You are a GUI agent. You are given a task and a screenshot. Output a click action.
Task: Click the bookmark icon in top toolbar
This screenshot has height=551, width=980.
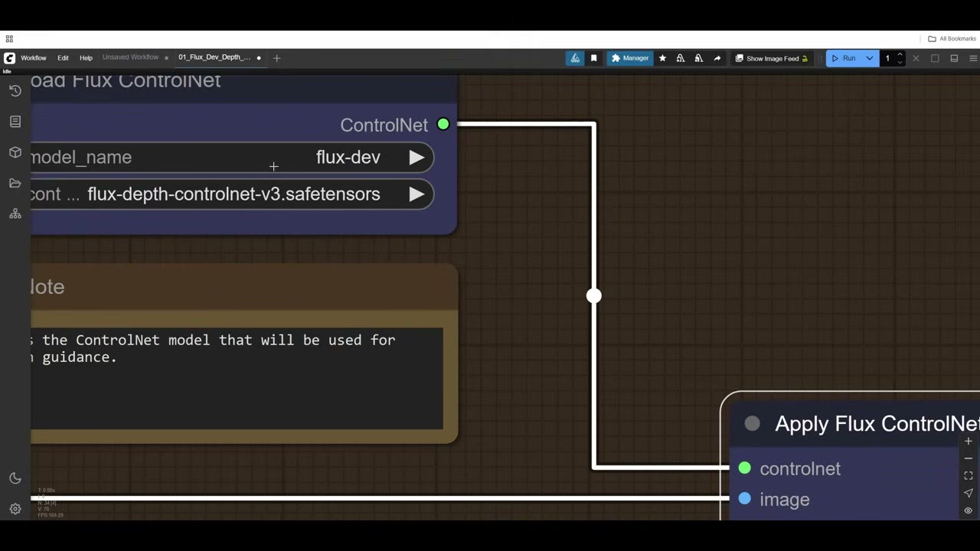(593, 58)
